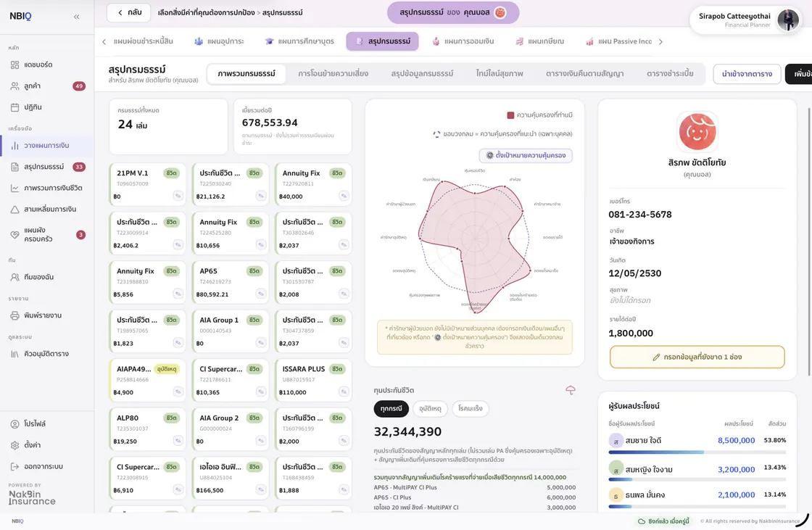This screenshot has height=530, width=812.
Task: Open แดชบอร์ด in the sidebar
Action: pyautogui.click(x=46, y=65)
